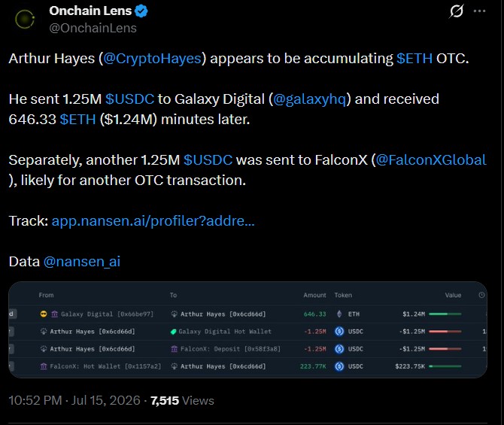Screen dimensions: 504x425
Task: Click the 10:52 PM Jul 15, 2026 timestamp
Action: pos(74,401)
